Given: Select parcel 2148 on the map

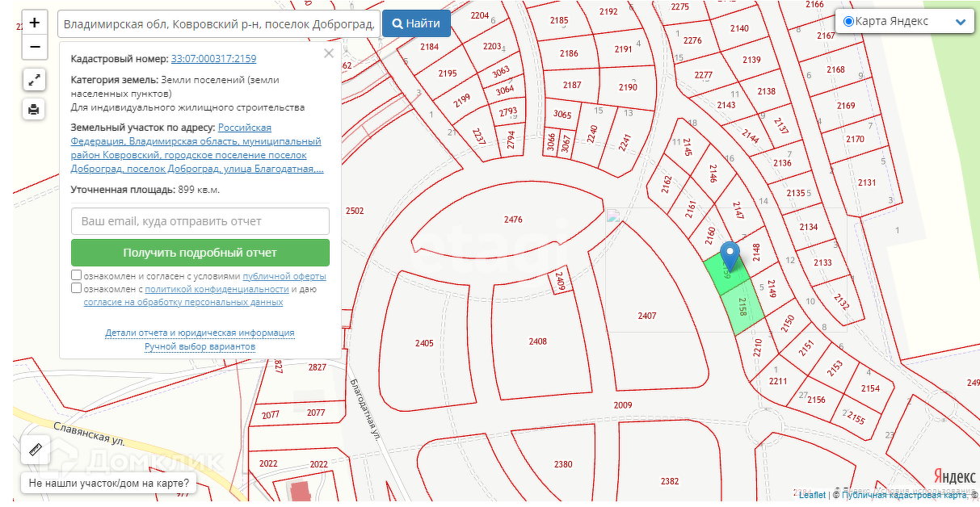Looking at the screenshot, I should (756, 253).
